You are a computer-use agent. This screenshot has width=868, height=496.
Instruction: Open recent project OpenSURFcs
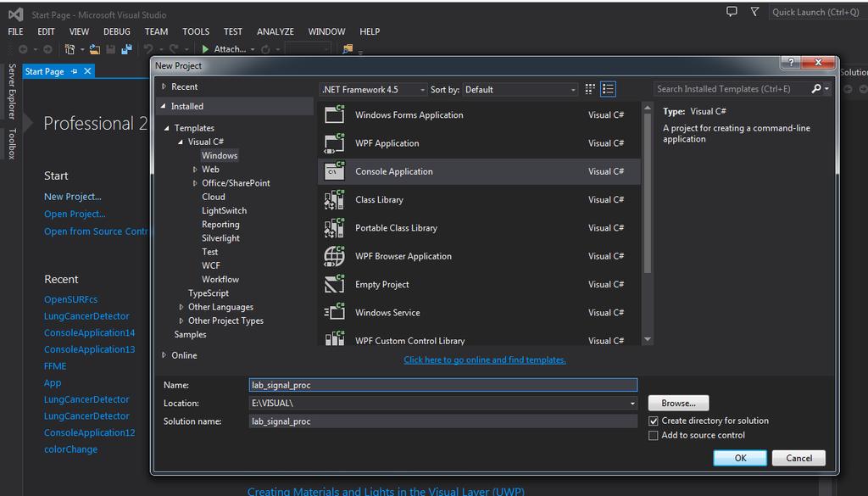click(71, 299)
